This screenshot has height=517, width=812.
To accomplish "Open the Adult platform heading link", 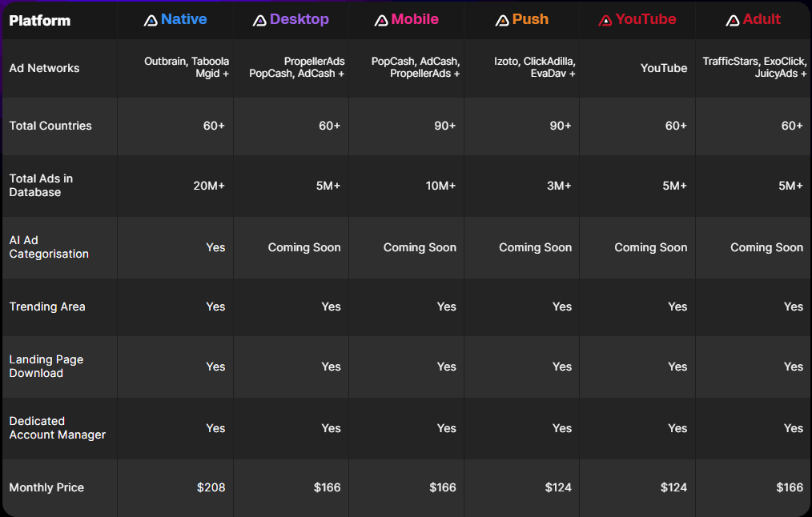I will 762,19.
